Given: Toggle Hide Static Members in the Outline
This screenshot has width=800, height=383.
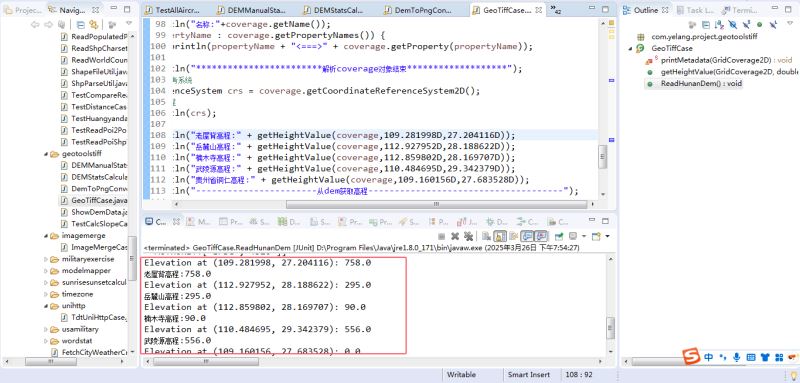Looking at the screenshot, I should tap(746, 24).
